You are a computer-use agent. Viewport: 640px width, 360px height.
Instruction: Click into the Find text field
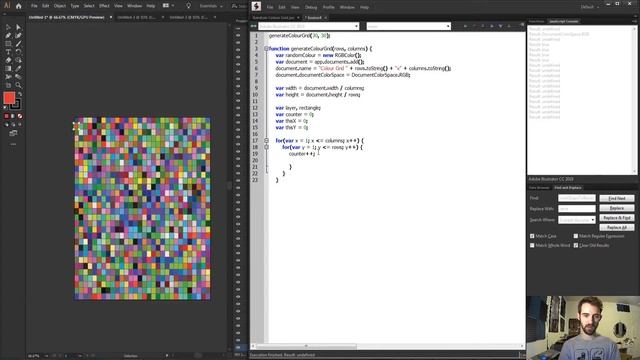pos(577,198)
